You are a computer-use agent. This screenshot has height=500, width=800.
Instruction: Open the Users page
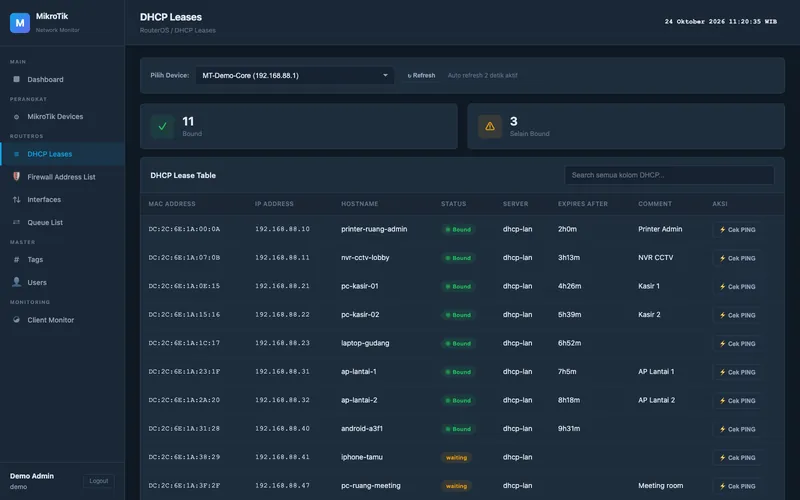(x=62, y=282)
